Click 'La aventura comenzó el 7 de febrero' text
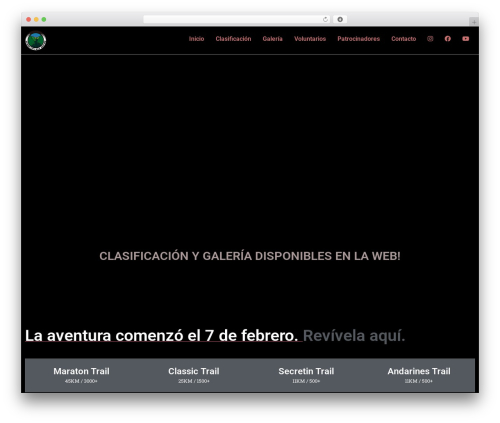Screen dimensions: 500x423 162,335
